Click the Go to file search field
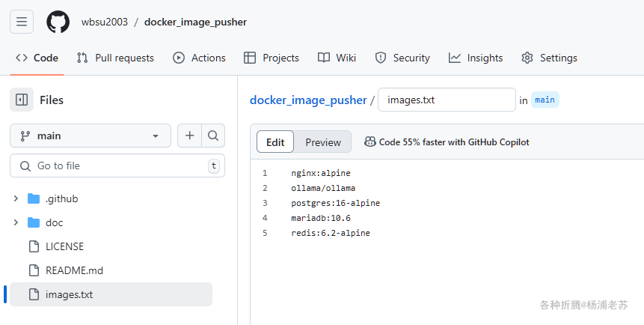644x325 pixels. point(112,165)
